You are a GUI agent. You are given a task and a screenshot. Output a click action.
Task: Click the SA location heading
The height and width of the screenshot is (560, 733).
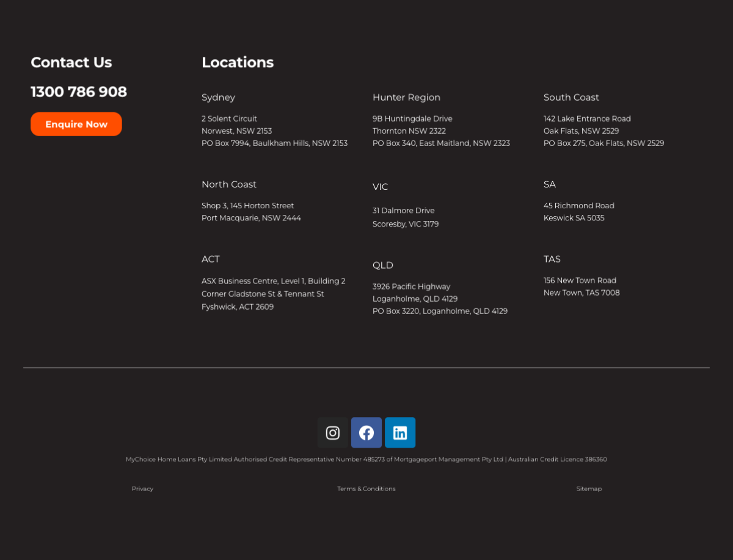tap(550, 184)
